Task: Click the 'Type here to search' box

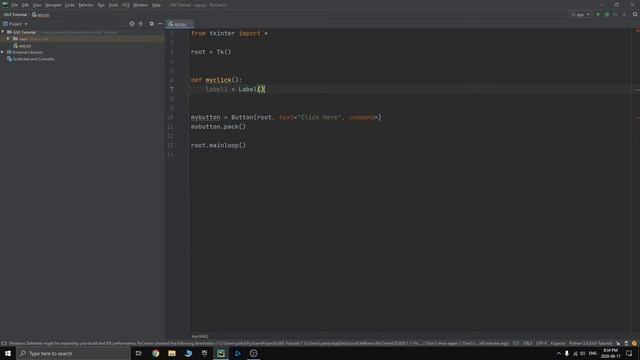Action: coord(73,353)
